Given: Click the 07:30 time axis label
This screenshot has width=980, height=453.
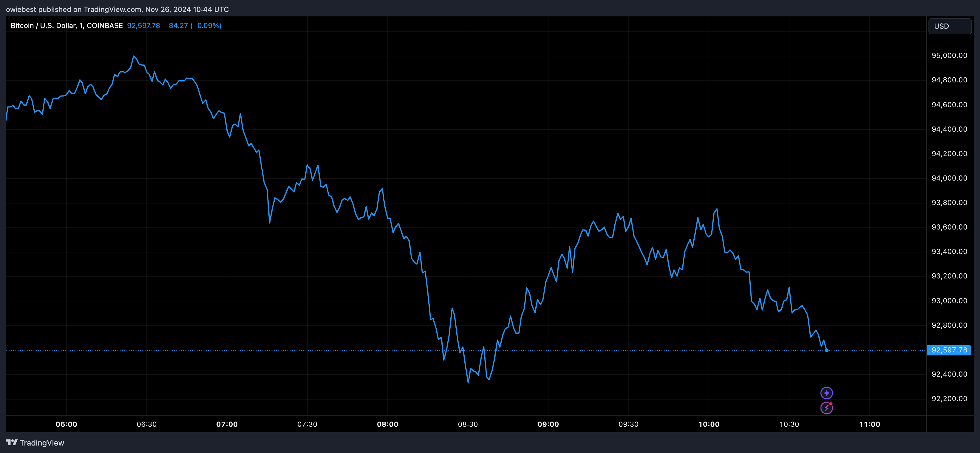Looking at the screenshot, I should 307,424.
